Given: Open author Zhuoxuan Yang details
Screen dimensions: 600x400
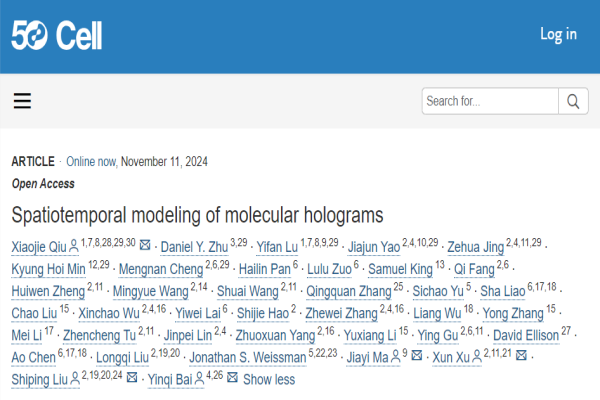Looking at the screenshot, I should (275, 335).
